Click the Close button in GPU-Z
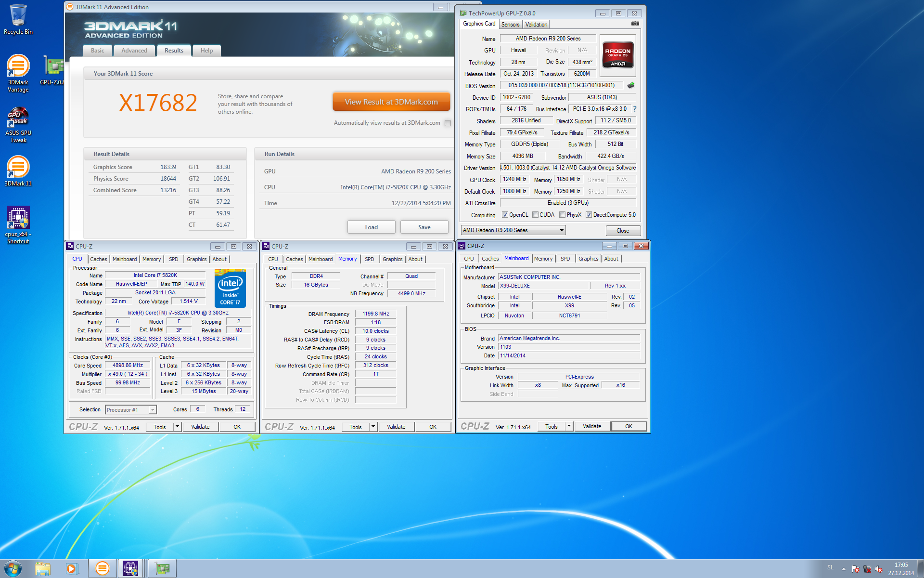This screenshot has height=578, width=924. [x=623, y=231]
